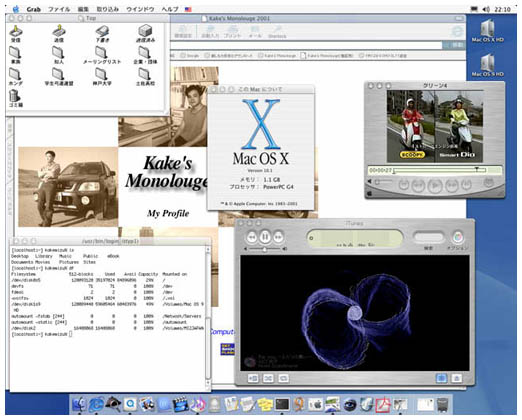
Task: Open Finder from the Dock
Action: 79,404
